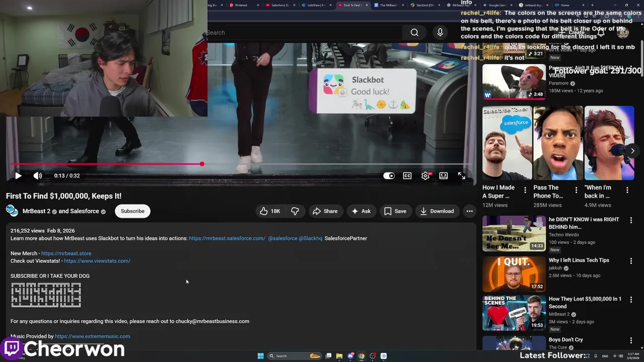Open Short 'When I'm back in...'
Viewport: 644px width, 362px height.
[x=609, y=143]
